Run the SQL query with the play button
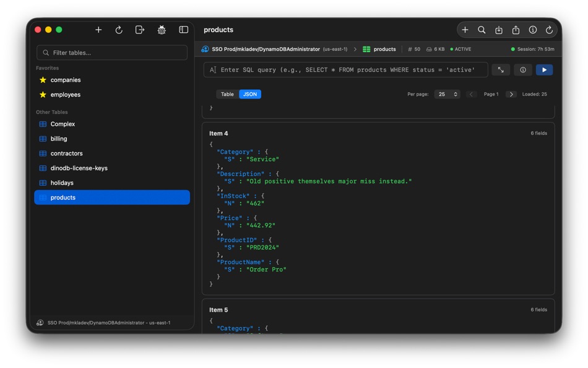588x368 pixels. click(x=543, y=69)
